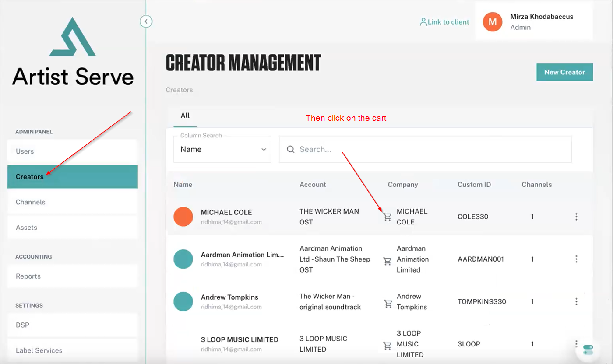Click the Artist Serve logo
Viewport: 613px width, 364px height.
click(73, 52)
